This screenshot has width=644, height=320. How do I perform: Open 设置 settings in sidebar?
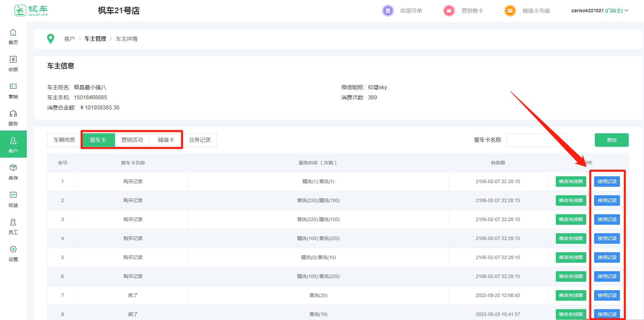pyautogui.click(x=13, y=254)
